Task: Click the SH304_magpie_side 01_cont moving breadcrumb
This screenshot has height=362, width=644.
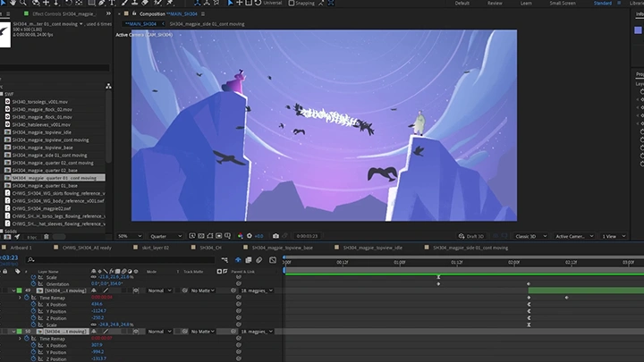Action: [x=207, y=24]
